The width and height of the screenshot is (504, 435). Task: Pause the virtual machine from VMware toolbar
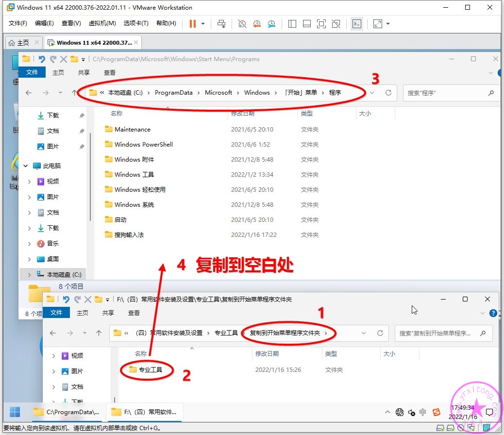coord(193,23)
